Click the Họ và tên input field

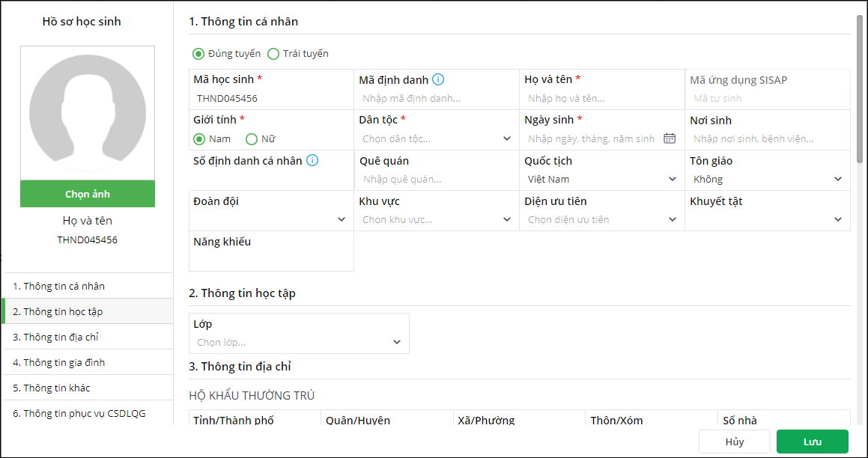click(x=601, y=98)
